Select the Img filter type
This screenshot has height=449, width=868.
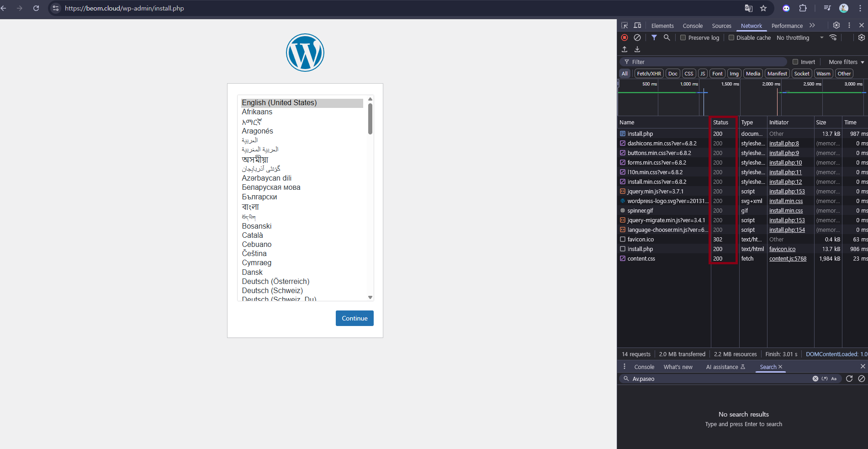[734, 74]
